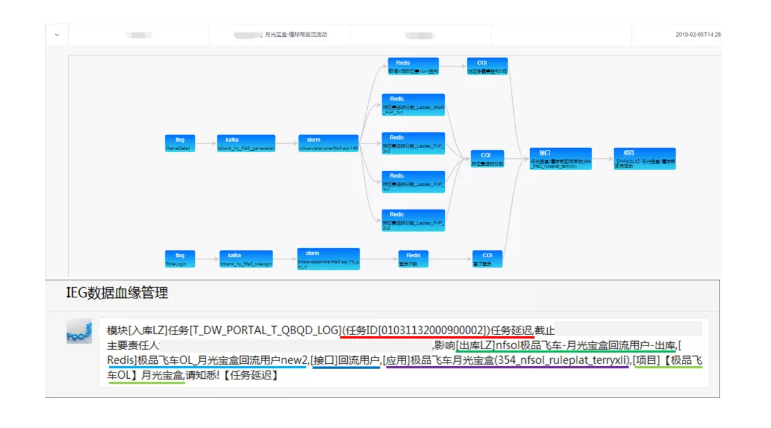
Task: Select the storm node in the RoleLogin chain
Action: click(328, 259)
